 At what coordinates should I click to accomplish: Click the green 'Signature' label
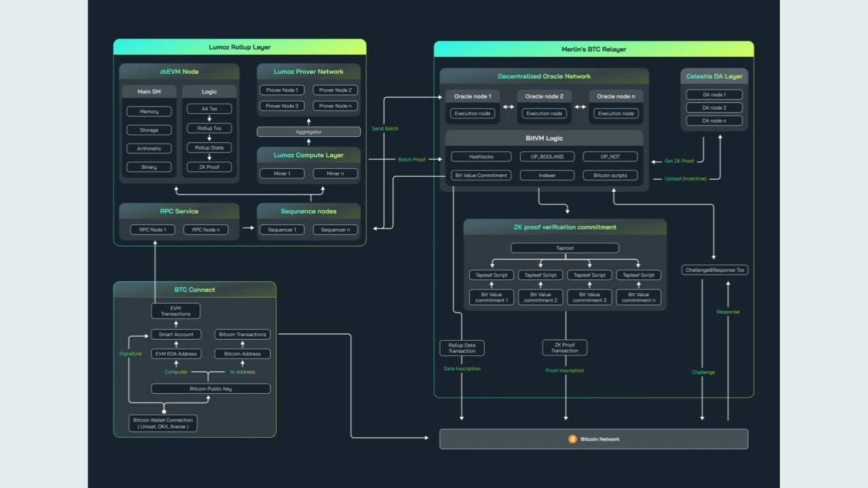pos(130,354)
